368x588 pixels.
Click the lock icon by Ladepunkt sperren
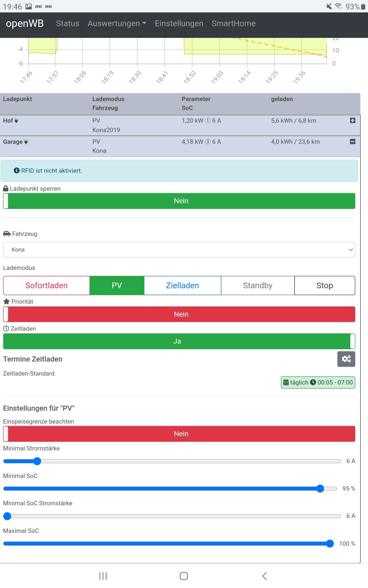pyautogui.click(x=6, y=188)
